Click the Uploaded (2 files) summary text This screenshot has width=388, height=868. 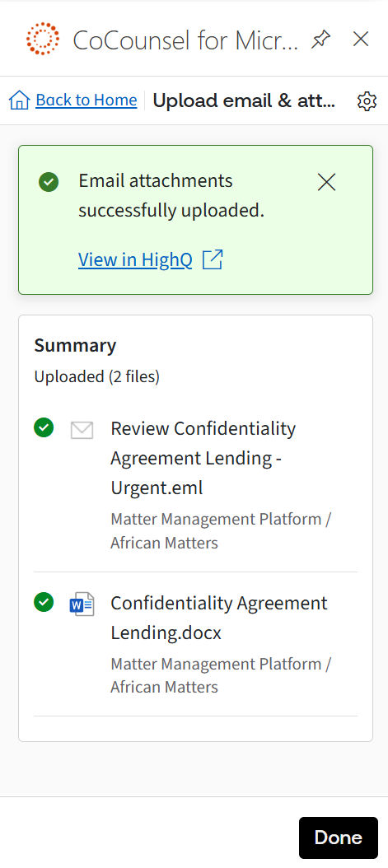[x=97, y=377]
